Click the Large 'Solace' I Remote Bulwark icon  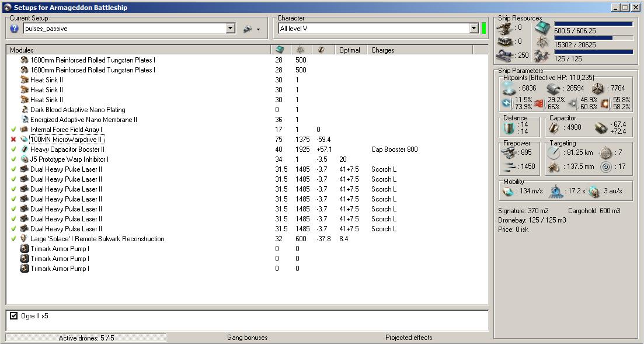pos(25,238)
